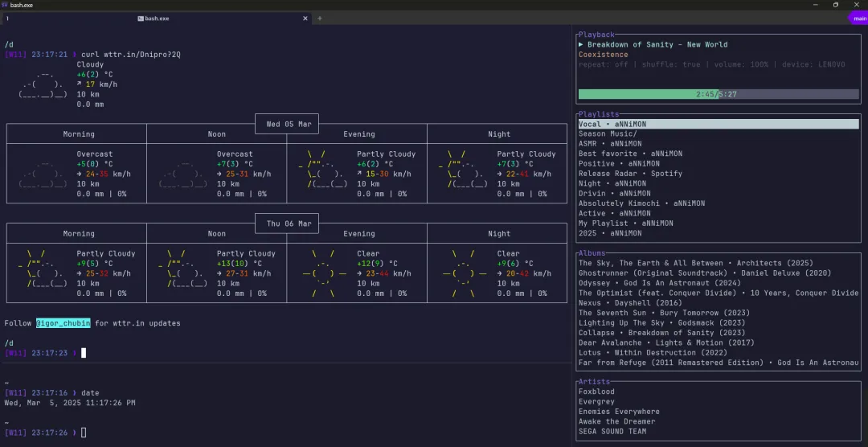Maximize or restore the bash.exe window
This screenshot has height=447, width=868.
(835, 5)
